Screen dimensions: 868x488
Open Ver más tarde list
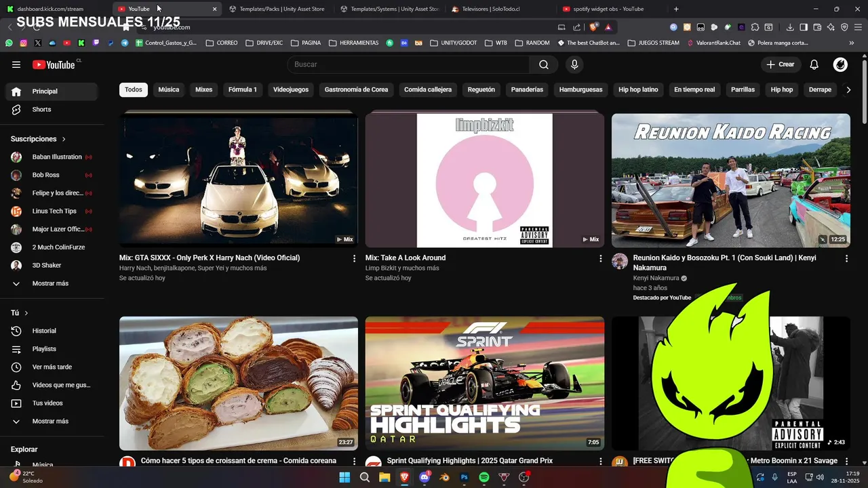52,367
